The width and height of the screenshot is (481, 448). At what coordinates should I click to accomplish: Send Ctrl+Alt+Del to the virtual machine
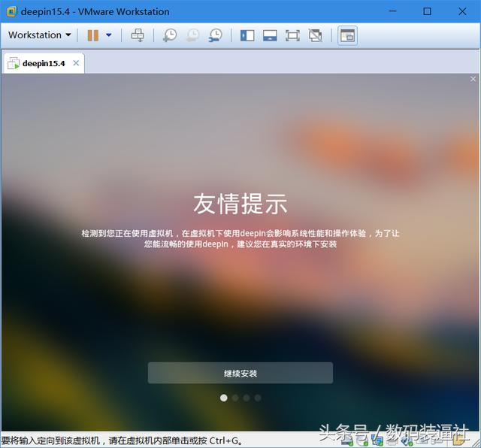[138, 35]
